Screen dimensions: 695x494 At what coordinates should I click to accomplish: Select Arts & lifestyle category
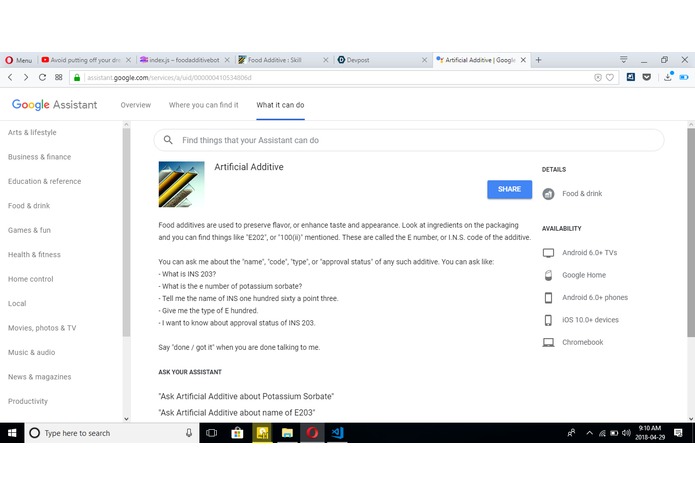[32, 132]
